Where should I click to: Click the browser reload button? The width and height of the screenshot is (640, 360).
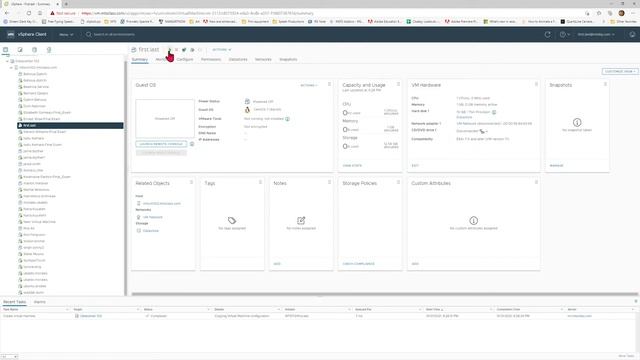pos(29,13)
